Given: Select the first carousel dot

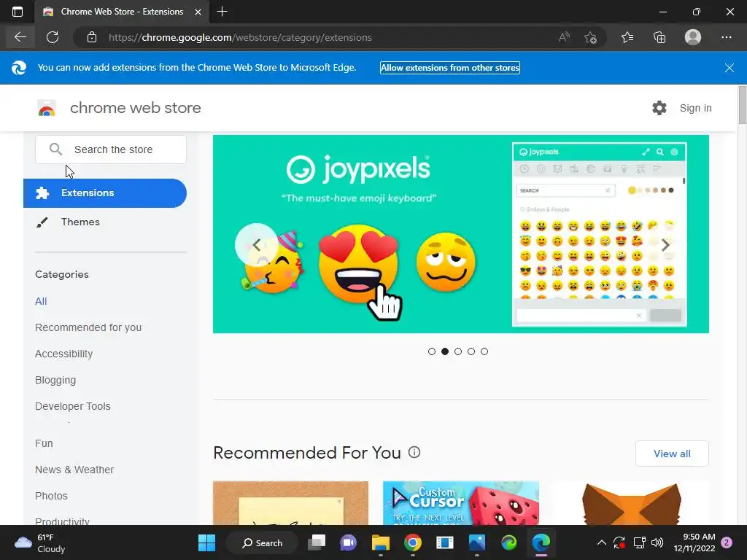Looking at the screenshot, I should 432,351.
